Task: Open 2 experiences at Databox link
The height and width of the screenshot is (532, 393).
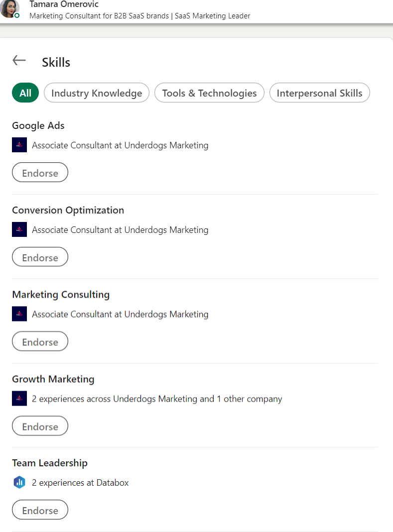Action: 80,482
